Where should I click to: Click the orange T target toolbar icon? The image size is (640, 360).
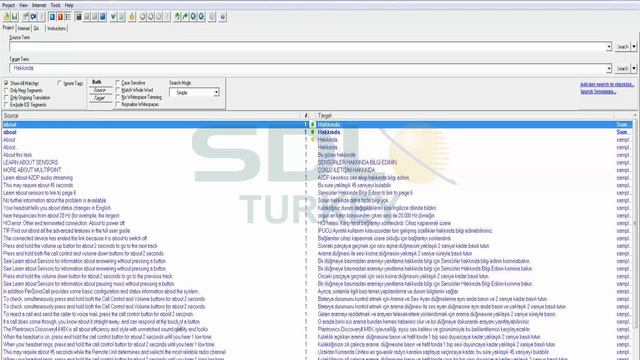click(60, 17)
